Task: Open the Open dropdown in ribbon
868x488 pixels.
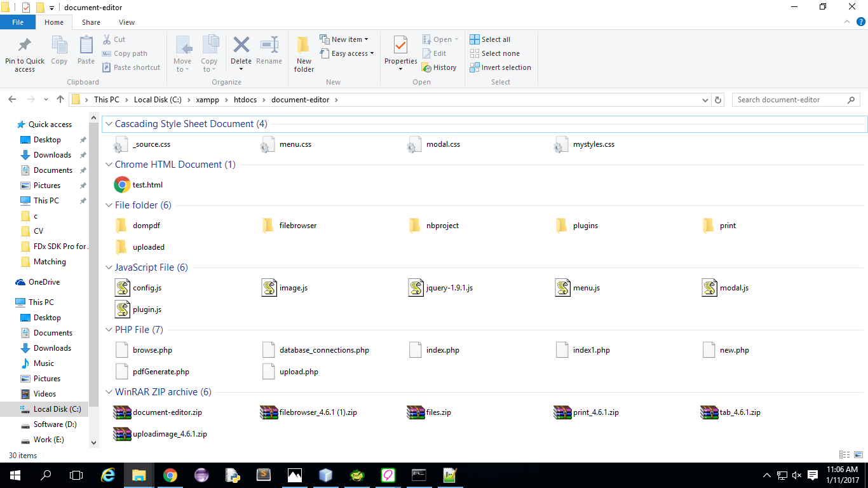Action: [x=440, y=39]
